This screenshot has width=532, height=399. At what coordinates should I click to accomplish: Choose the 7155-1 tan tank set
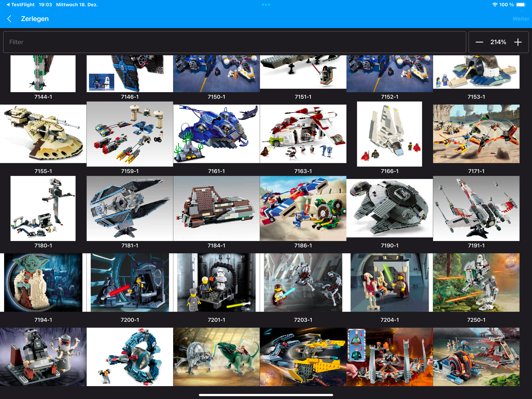(43, 134)
